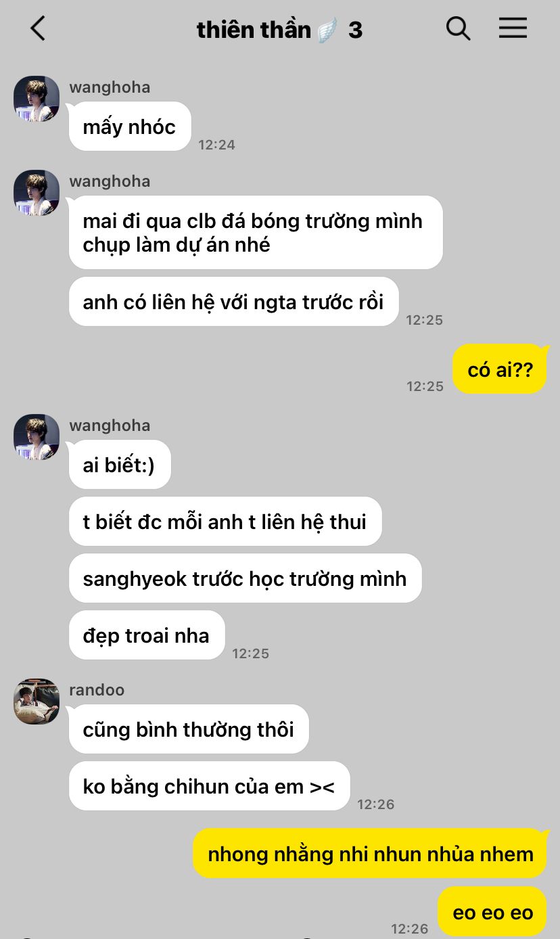This screenshot has width=560, height=939.
Task: Select the "có ai??" yellow bubble
Action: (500, 369)
